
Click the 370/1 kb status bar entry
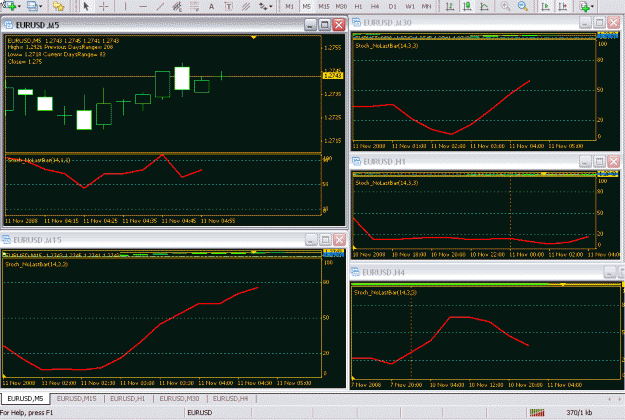tap(579, 412)
